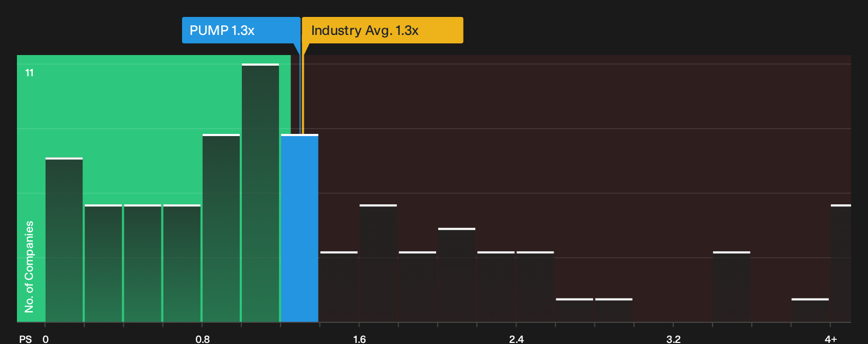The height and width of the screenshot is (344, 868).
Task: Select the tallest green bar reaching 11
Action: pos(260,193)
